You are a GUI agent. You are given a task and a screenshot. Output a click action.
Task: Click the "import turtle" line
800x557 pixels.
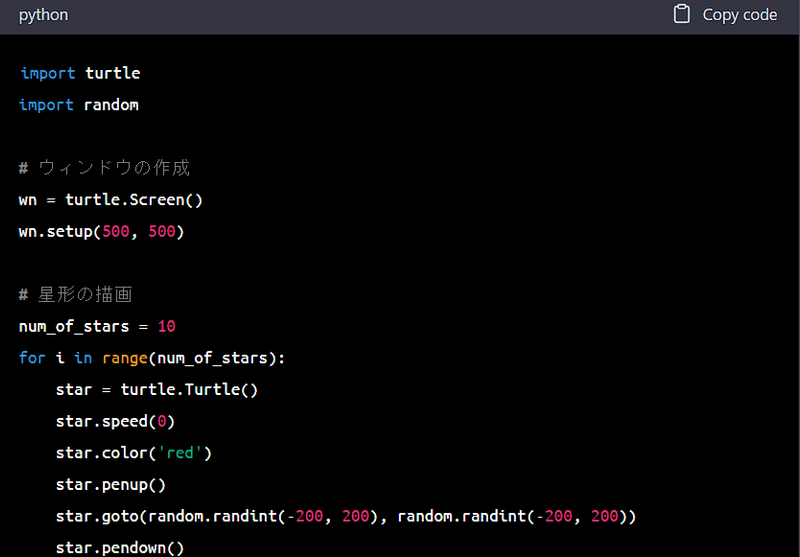(80, 73)
